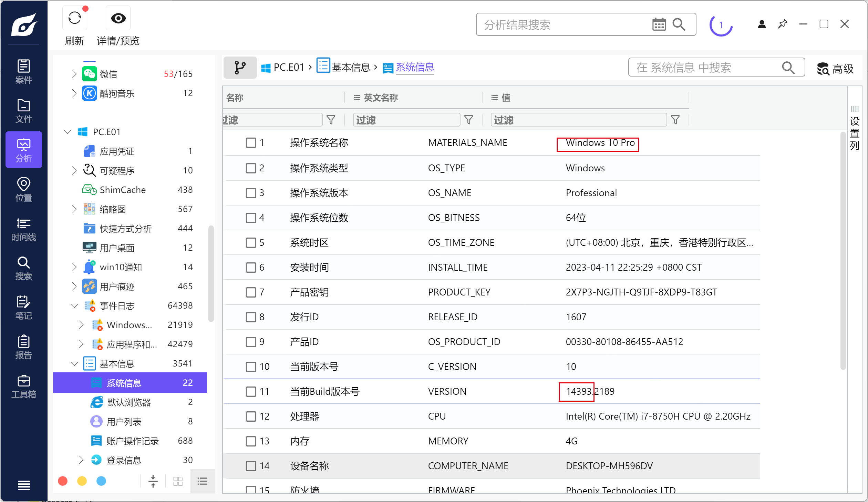Select the 分析 sidebar section
Viewport: 868px width, 502px height.
point(23,150)
